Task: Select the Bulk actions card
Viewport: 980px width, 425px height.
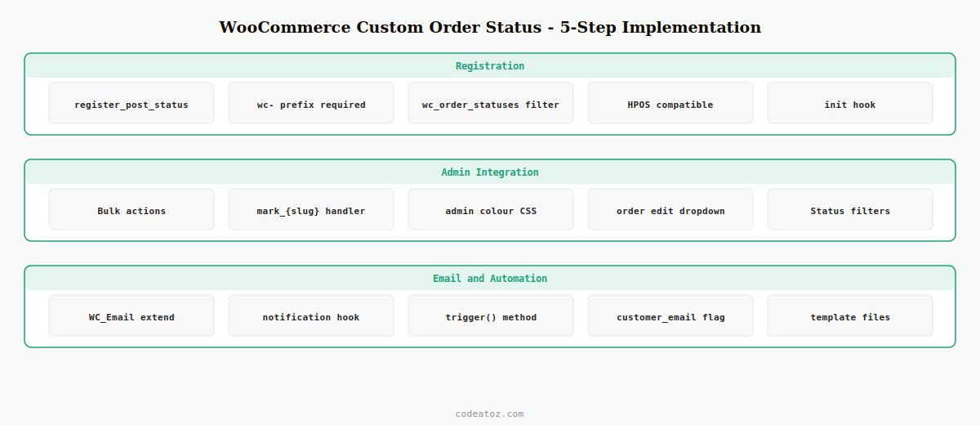Action: coord(131,209)
